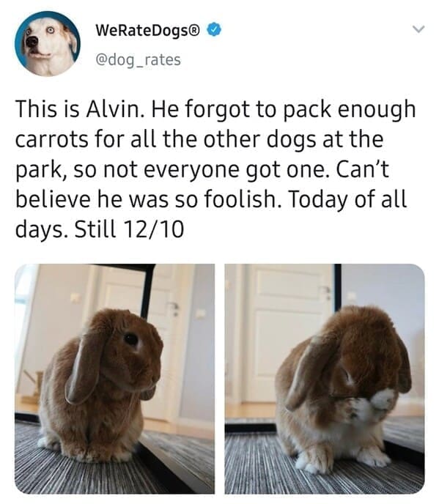Open the @dog_rates handle link
This screenshot has width=439, height=504.
pyautogui.click(x=139, y=60)
